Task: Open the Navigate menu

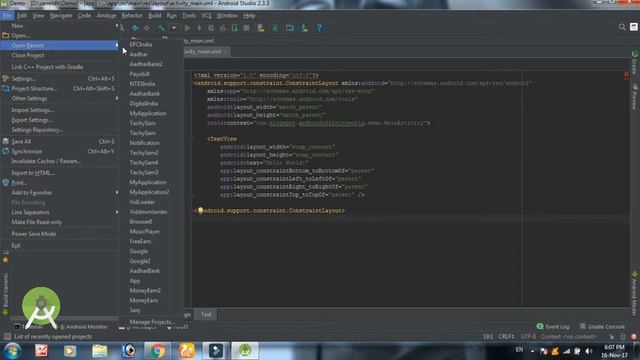Action: click(x=61, y=16)
